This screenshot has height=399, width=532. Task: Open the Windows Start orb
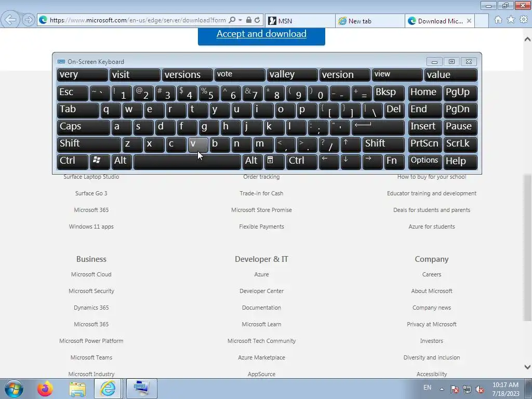coord(14,389)
